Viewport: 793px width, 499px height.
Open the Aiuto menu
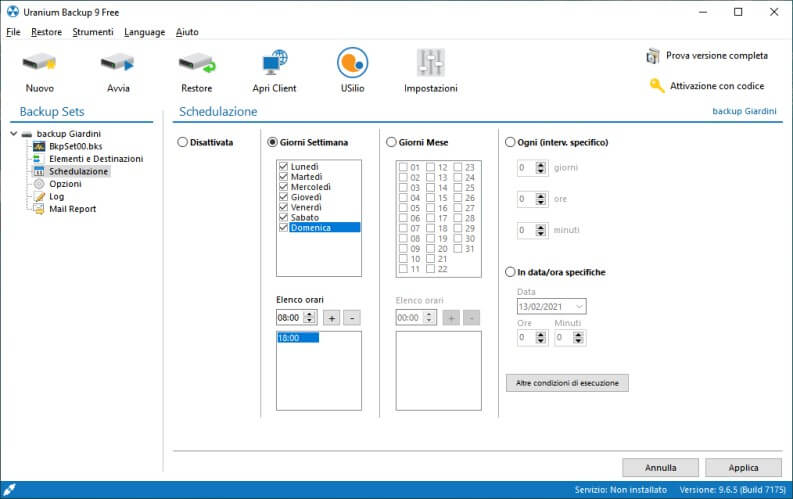click(x=187, y=32)
